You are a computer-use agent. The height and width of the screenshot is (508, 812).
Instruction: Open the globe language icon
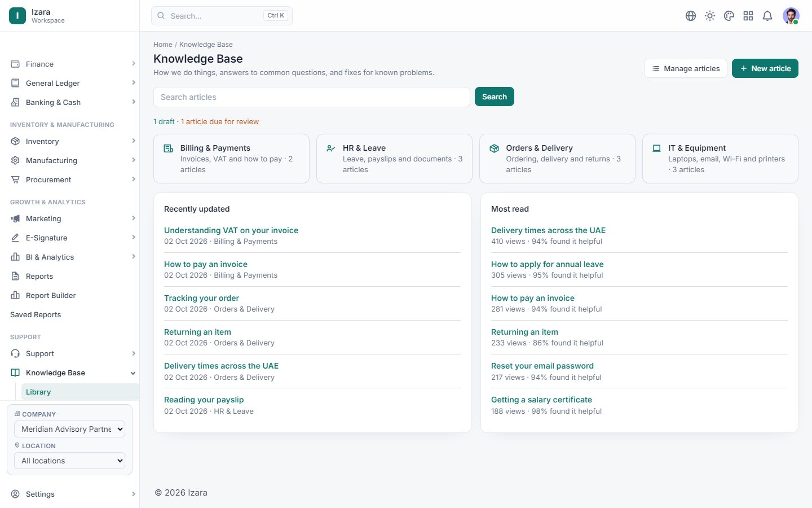pos(691,16)
